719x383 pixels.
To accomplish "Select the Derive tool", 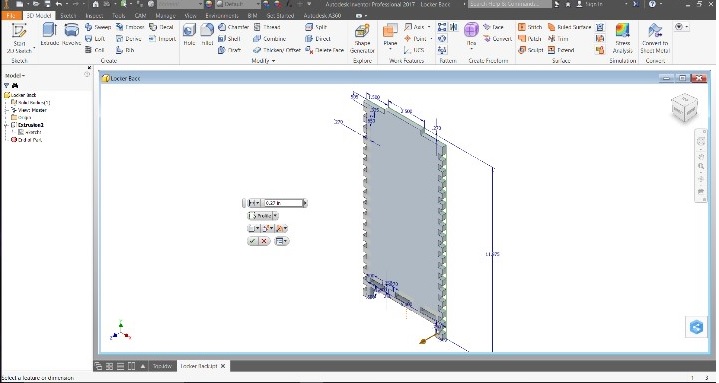I will click(x=129, y=39).
